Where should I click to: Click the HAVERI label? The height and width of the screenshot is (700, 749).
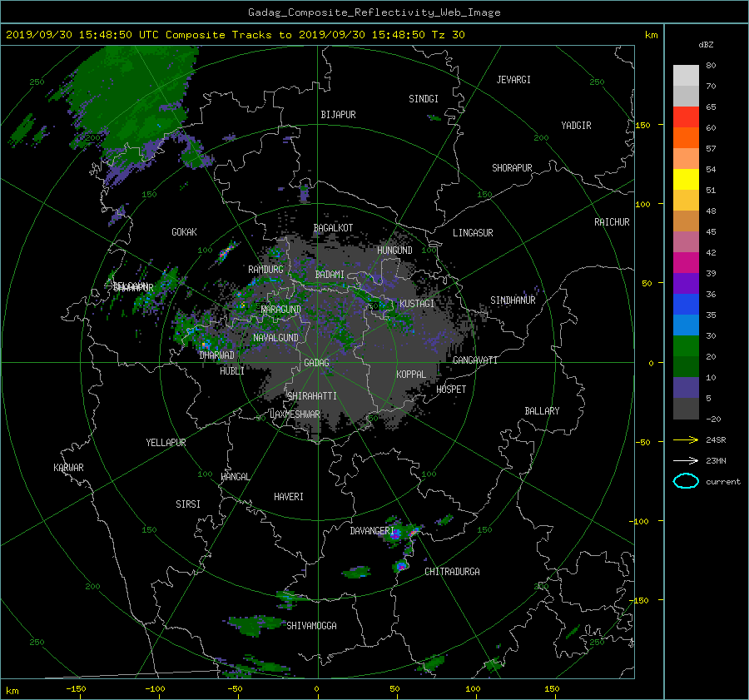pos(289,497)
